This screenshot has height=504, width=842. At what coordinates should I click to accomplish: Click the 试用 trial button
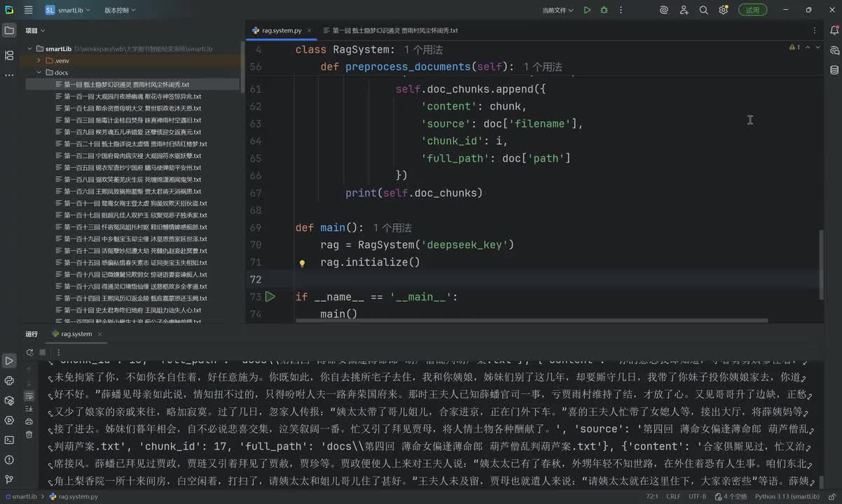coord(752,10)
